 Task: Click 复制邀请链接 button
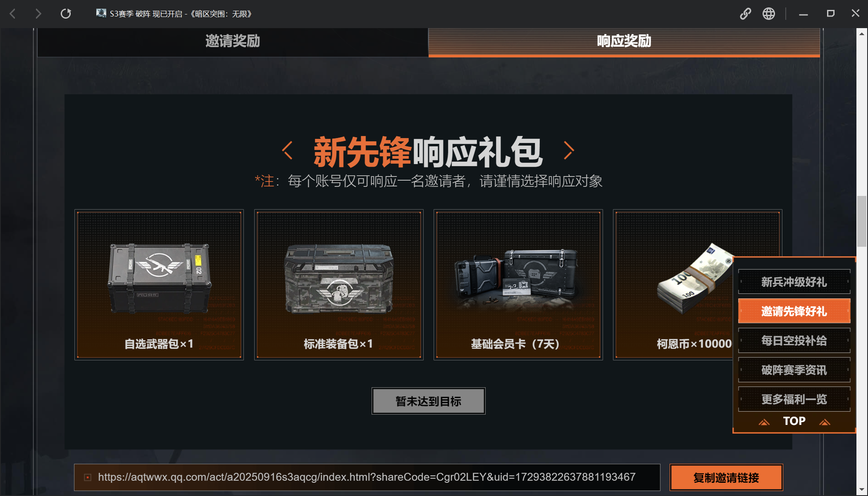pyautogui.click(x=726, y=478)
